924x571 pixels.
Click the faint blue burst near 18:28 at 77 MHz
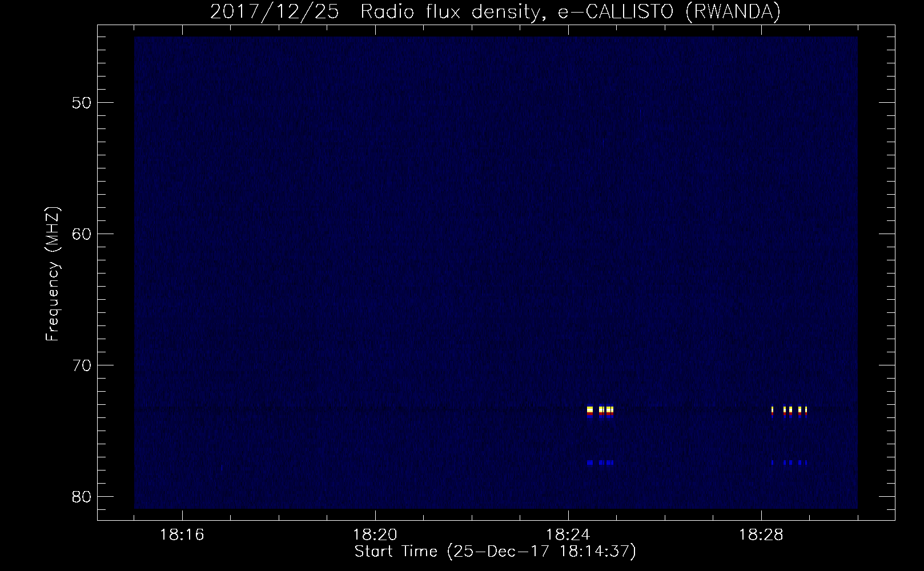789,463
